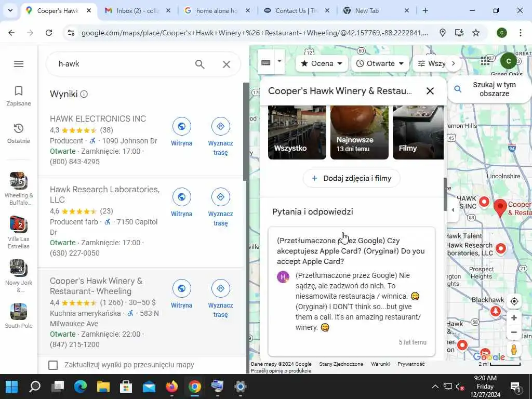
Task: View site information icon
Action: coord(71,33)
